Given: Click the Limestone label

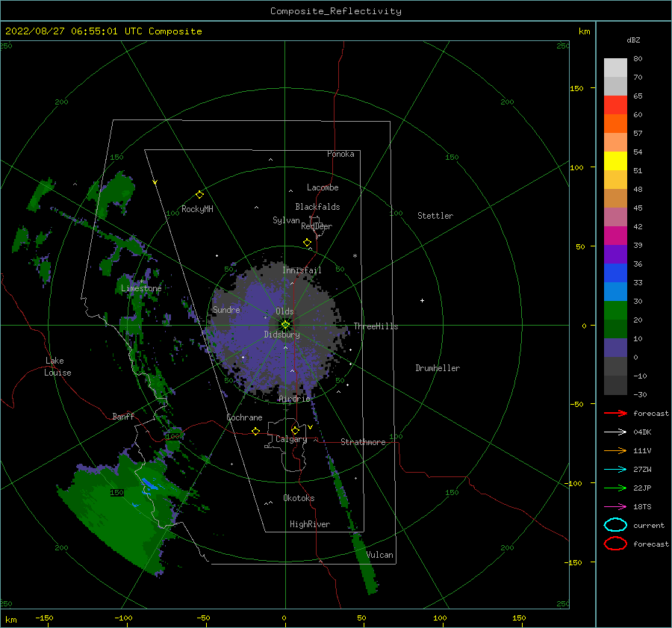Looking at the screenshot, I should click(x=141, y=288).
